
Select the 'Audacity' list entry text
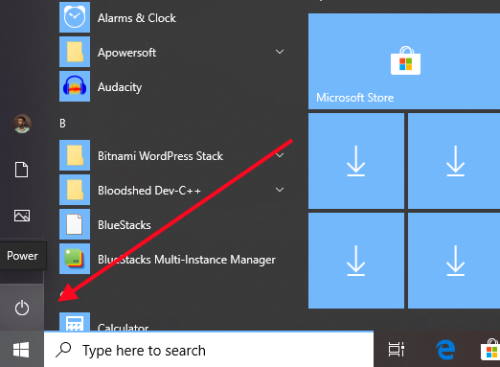click(x=120, y=87)
